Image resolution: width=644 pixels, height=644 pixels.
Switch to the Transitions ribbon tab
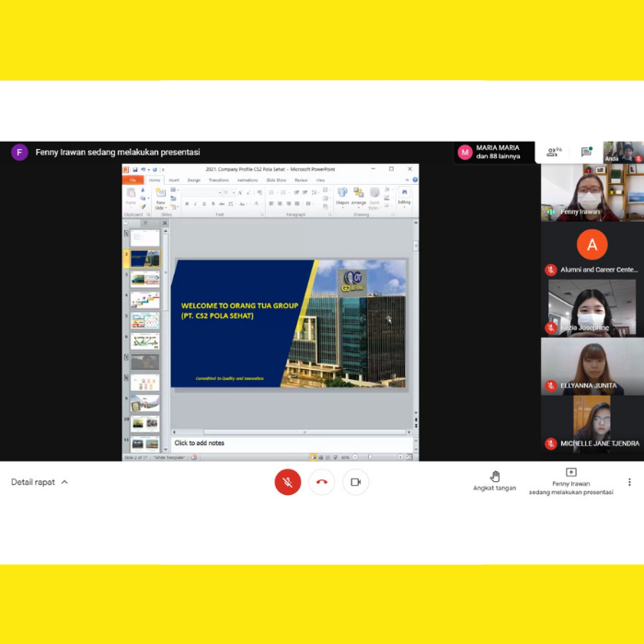pos(219,180)
